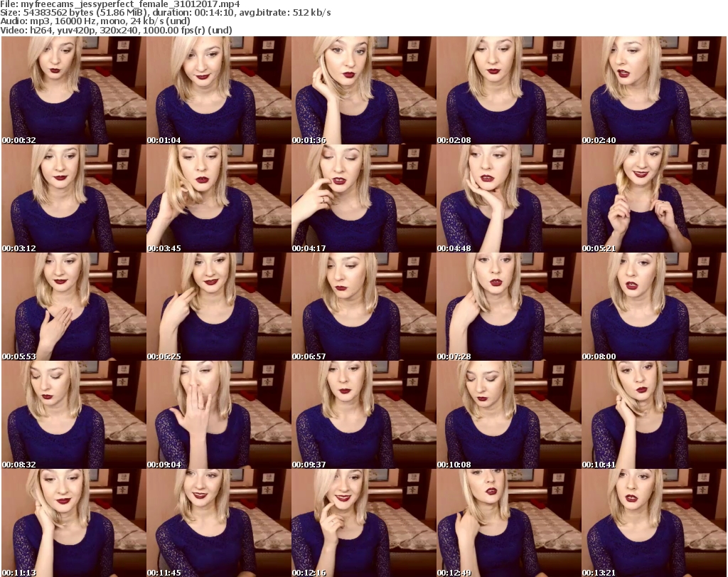Pick the thumbnail at 00:12:16

(363, 523)
